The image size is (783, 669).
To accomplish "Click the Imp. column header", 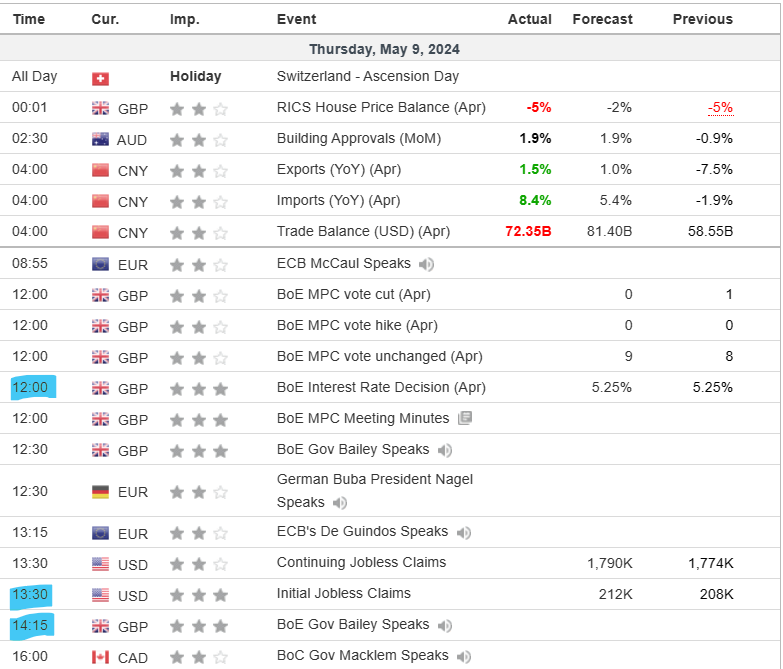I will pyautogui.click(x=184, y=19).
